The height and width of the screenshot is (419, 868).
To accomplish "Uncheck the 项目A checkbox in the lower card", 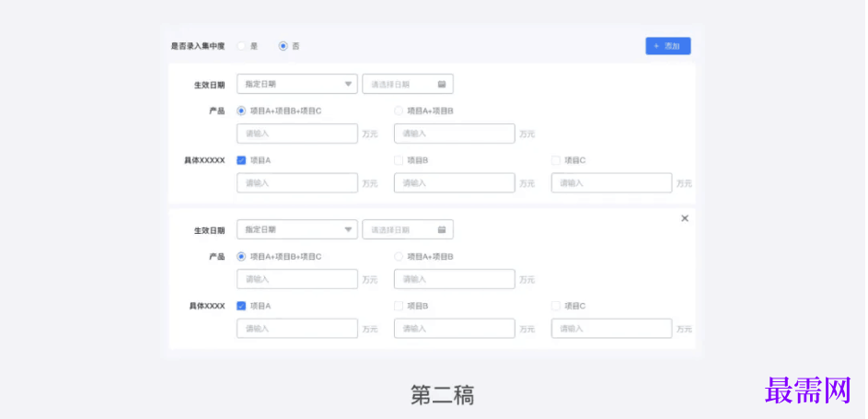I will pyautogui.click(x=241, y=306).
